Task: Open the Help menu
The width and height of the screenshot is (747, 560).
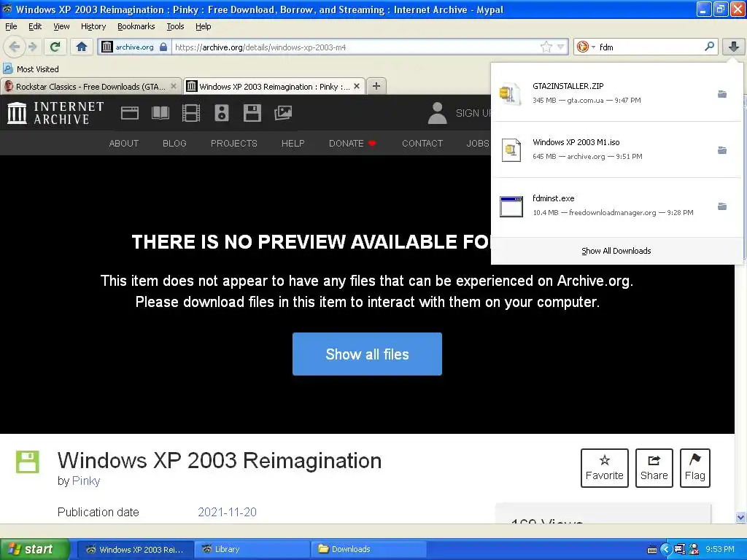Action: (x=203, y=26)
